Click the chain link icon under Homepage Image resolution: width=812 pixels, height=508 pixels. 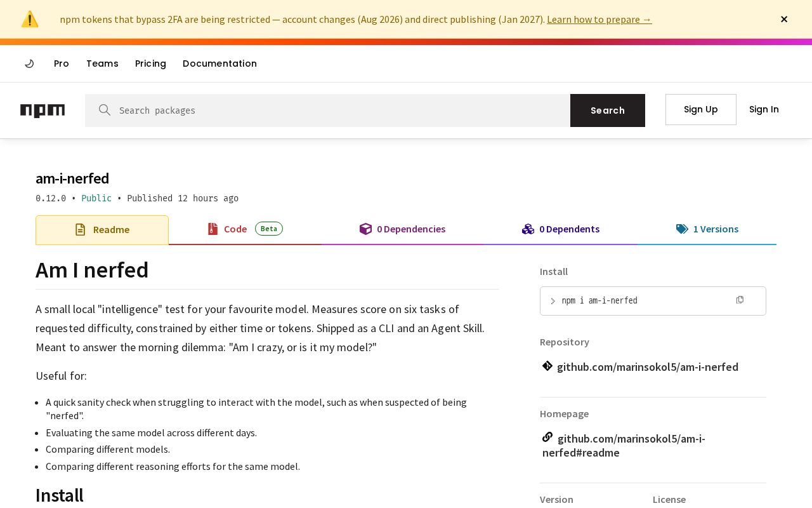[547, 437]
